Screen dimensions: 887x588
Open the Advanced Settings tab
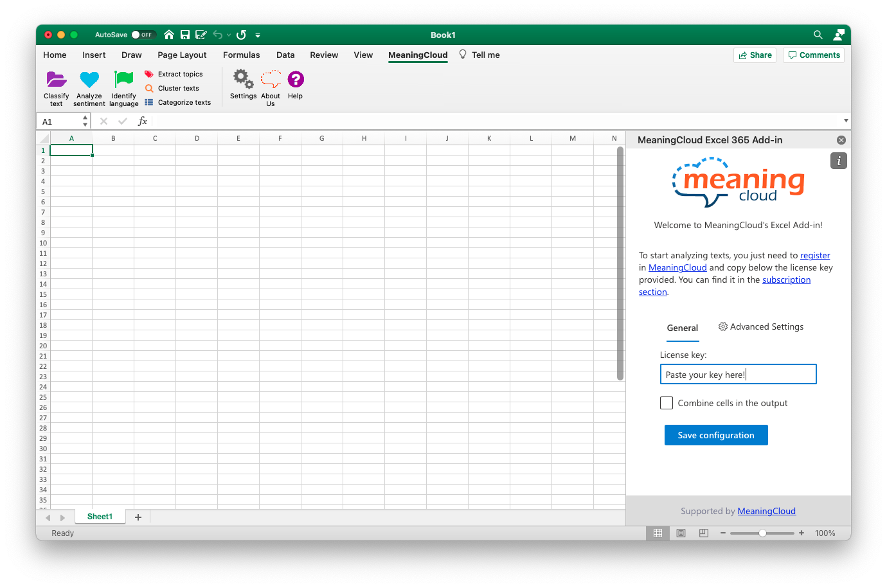coord(761,326)
